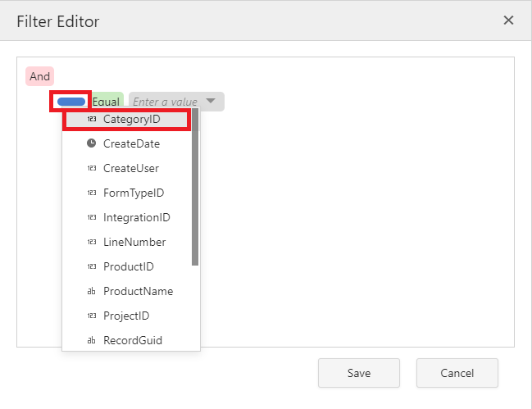Screen dimensions: 532x409
Task: Cancel the Filter Editor dialog
Action: coord(457,373)
